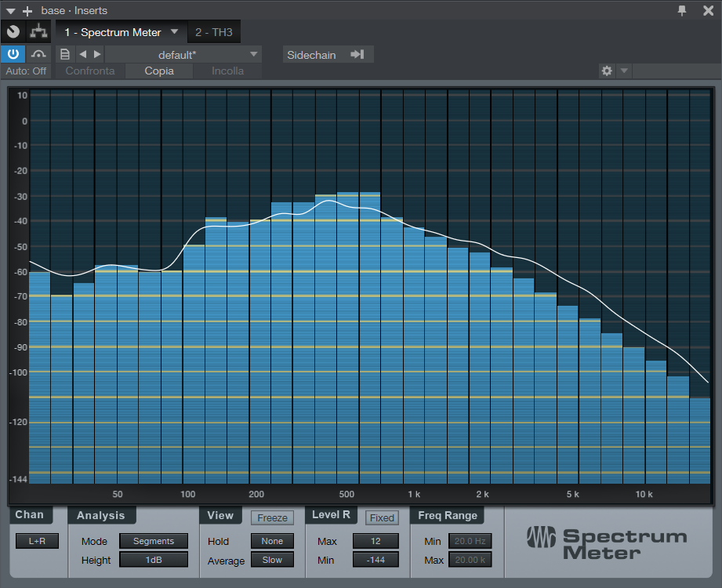This screenshot has height=588, width=722.
Task: Select the 1 - Spectrum Meter tab
Action: [113, 32]
